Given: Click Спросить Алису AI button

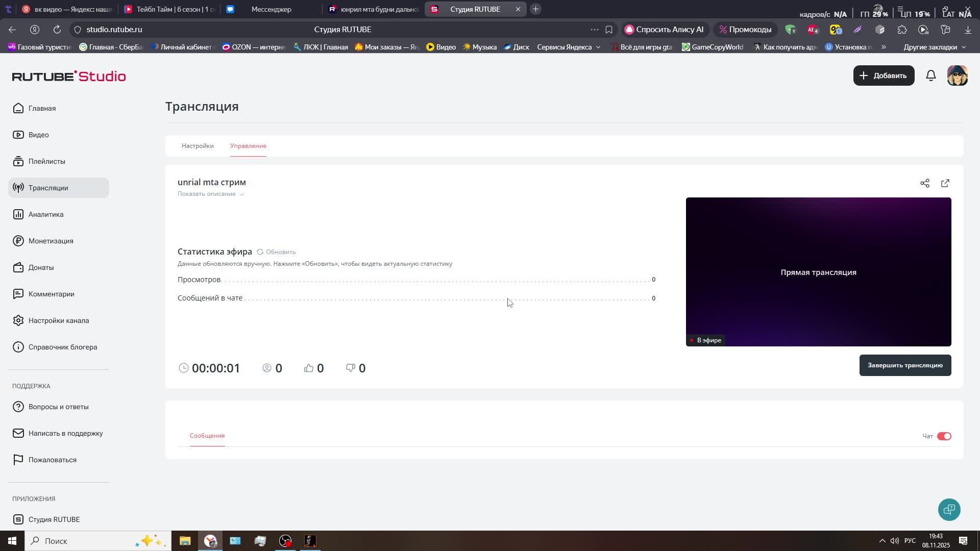Looking at the screenshot, I should click(x=664, y=30).
